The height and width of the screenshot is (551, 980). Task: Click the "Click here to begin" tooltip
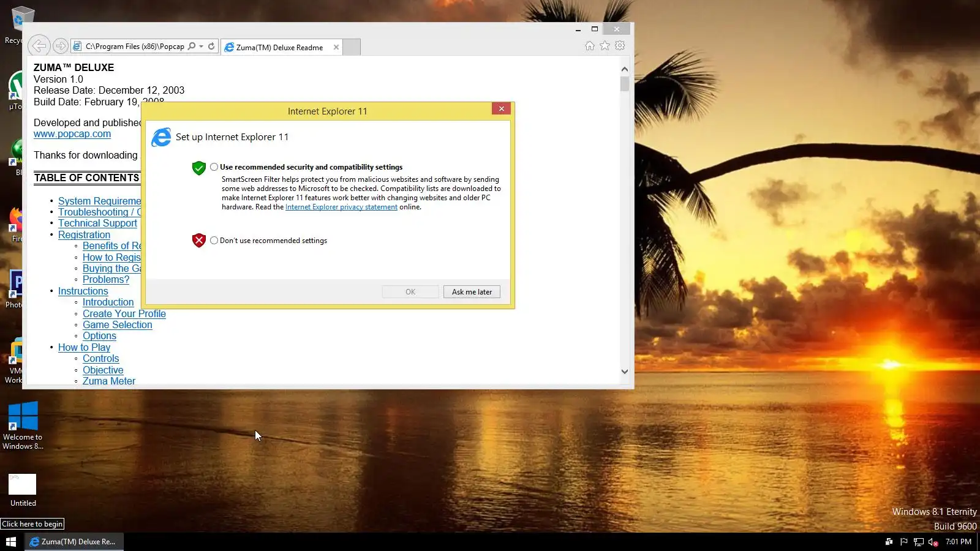click(32, 524)
